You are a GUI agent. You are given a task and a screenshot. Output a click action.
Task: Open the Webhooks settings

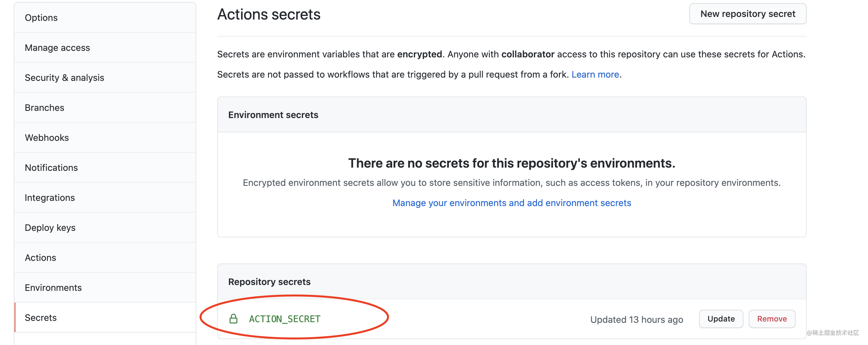[x=105, y=138]
